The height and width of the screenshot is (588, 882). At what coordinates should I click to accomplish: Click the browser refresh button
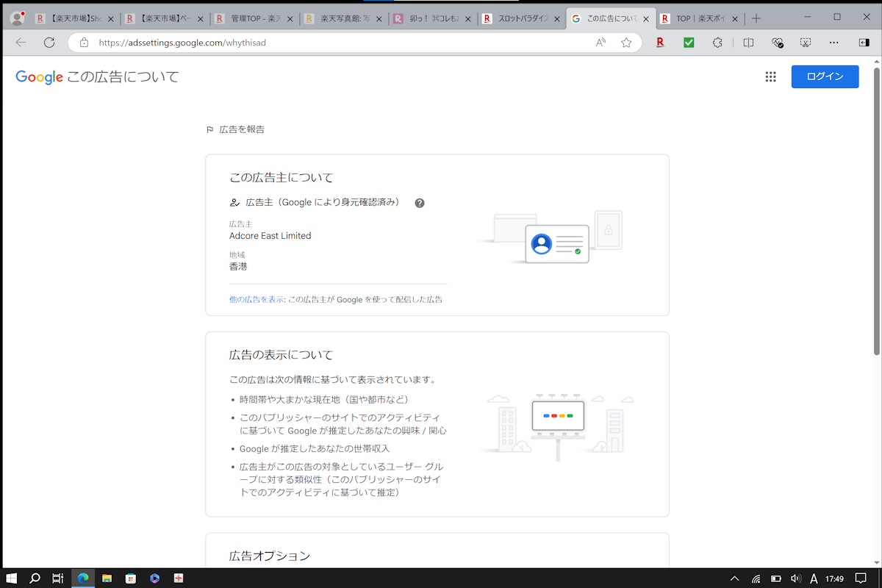point(49,43)
